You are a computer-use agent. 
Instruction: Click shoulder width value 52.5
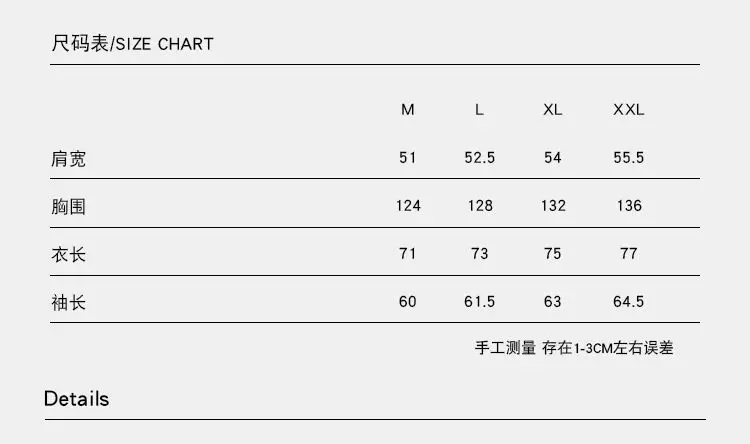(480, 157)
